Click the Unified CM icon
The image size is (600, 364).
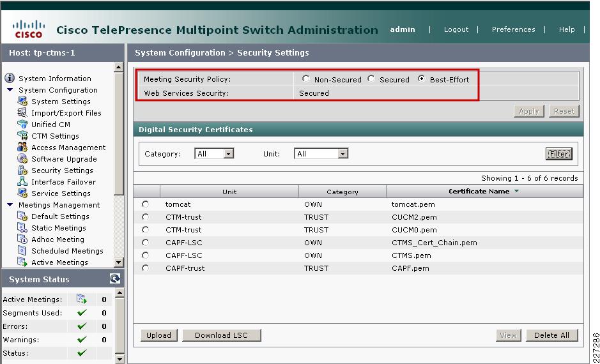[22, 125]
